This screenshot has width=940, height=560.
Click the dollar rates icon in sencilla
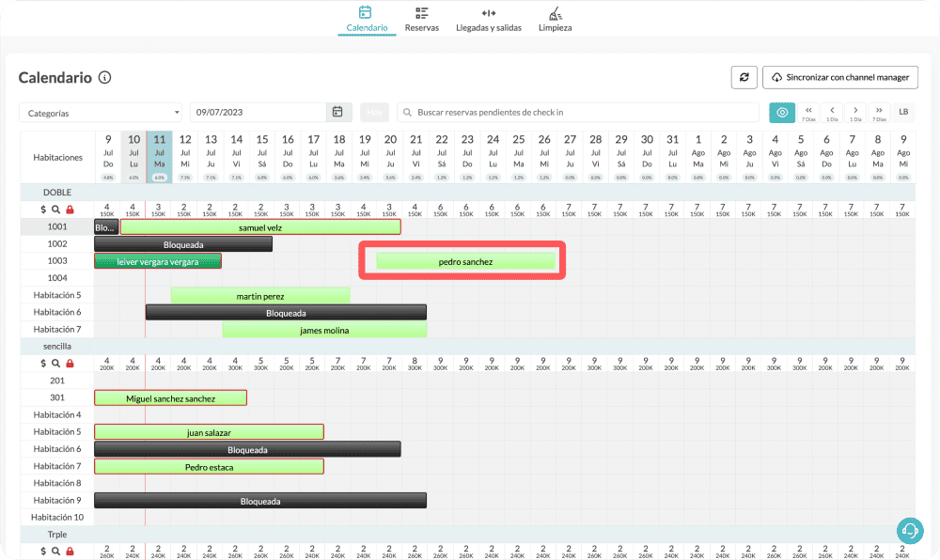click(43, 364)
